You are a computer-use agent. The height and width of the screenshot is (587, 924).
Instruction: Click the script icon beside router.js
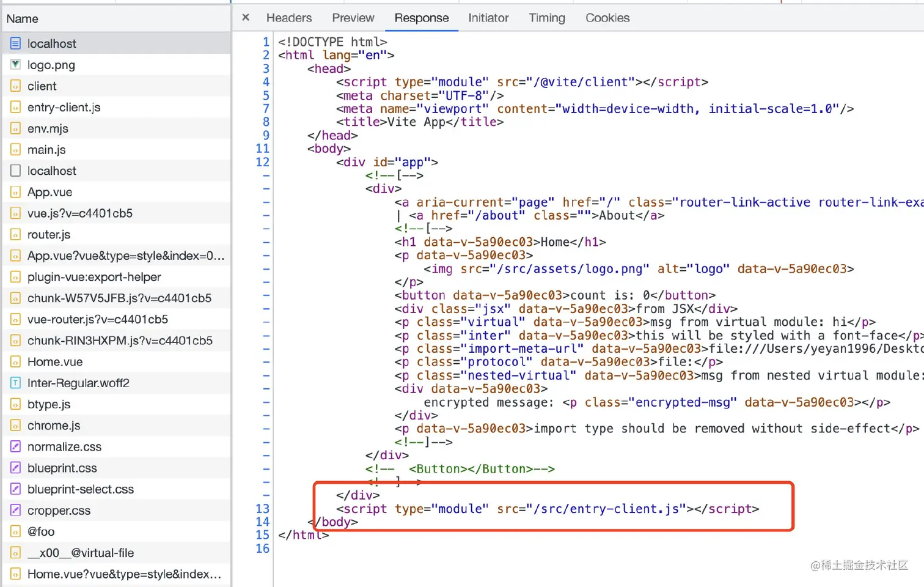click(16, 234)
